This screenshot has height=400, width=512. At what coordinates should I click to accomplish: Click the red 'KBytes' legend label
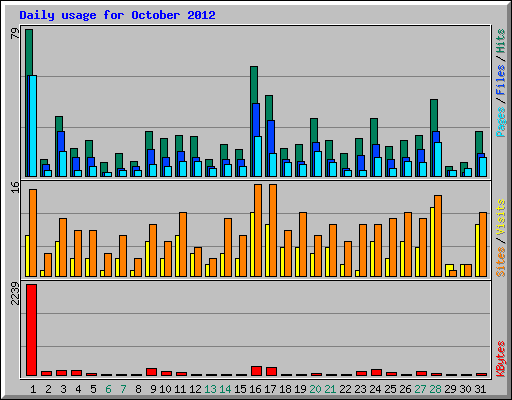click(501, 359)
